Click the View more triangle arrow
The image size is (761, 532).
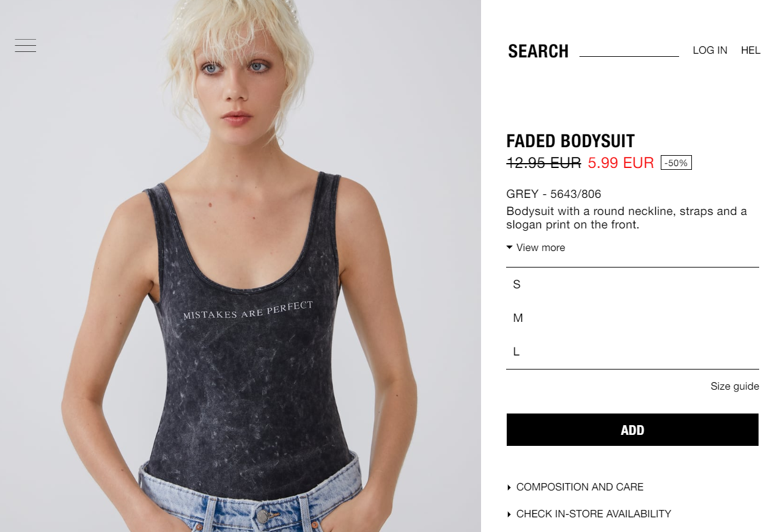(510, 247)
